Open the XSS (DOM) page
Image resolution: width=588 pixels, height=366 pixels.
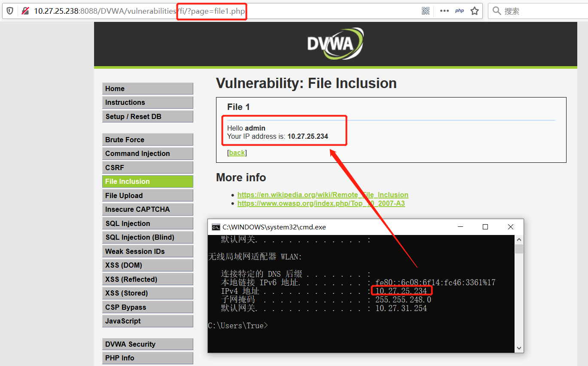tap(148, 265)
